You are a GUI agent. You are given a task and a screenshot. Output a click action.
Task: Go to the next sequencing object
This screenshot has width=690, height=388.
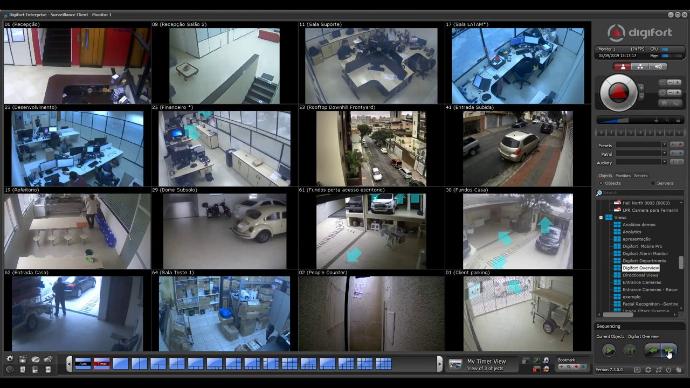669,350
